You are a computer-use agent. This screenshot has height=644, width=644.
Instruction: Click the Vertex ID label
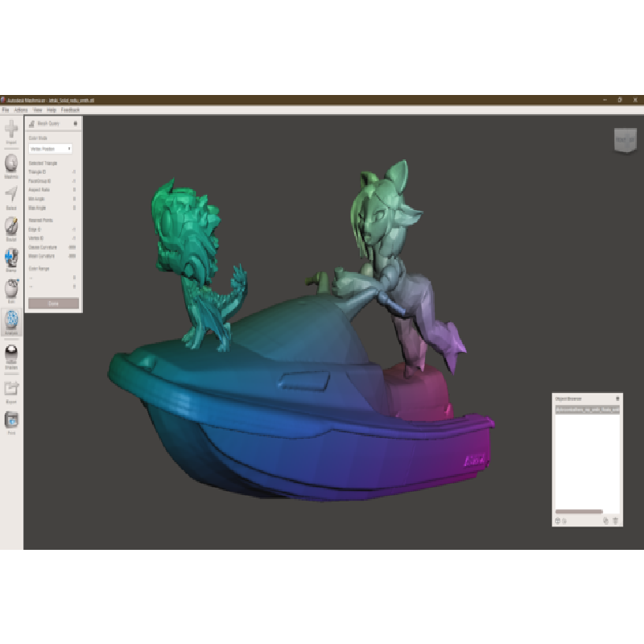click(35, 238)
